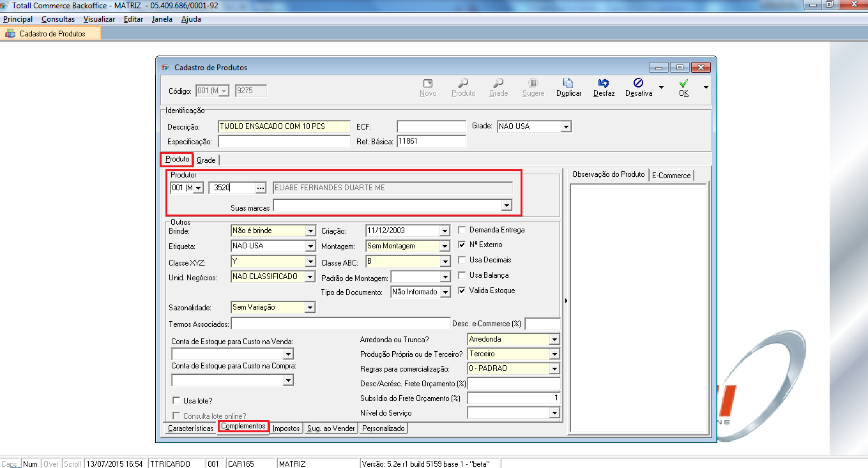The width and height of the screenshot is (868, 468).
Task: Click the CAR165 status bar entry
Action: (x=251, y=464)
